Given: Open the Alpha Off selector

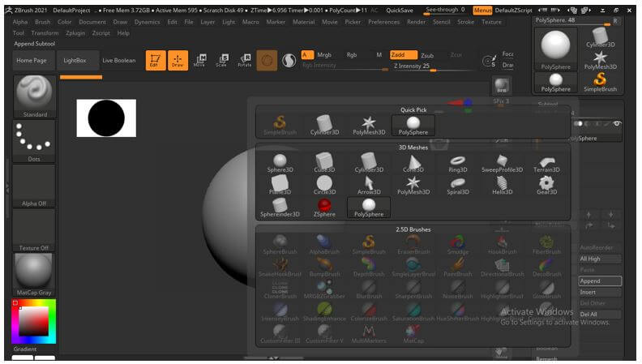Looking at the screenshot, I should click(x=34, y=186).
